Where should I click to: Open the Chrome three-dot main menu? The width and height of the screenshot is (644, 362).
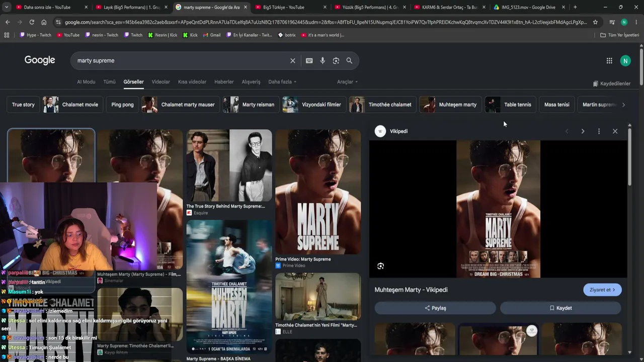(x=635, y=22)
